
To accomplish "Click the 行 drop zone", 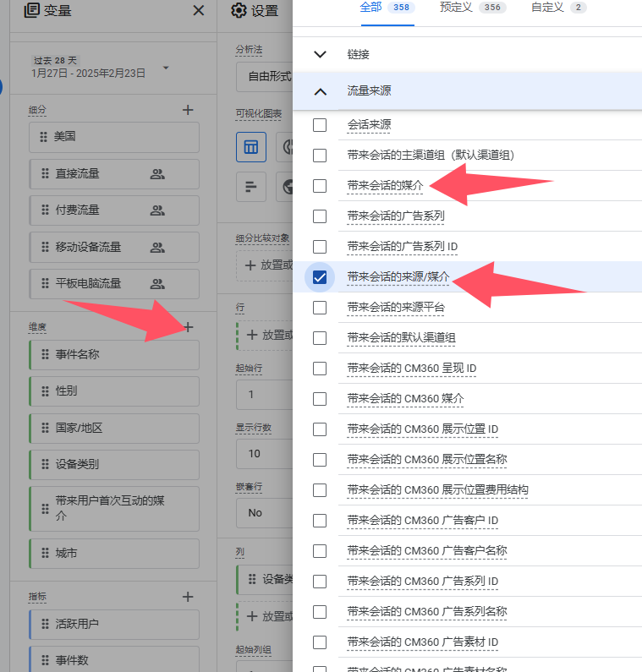I will (x=265, y=336).
